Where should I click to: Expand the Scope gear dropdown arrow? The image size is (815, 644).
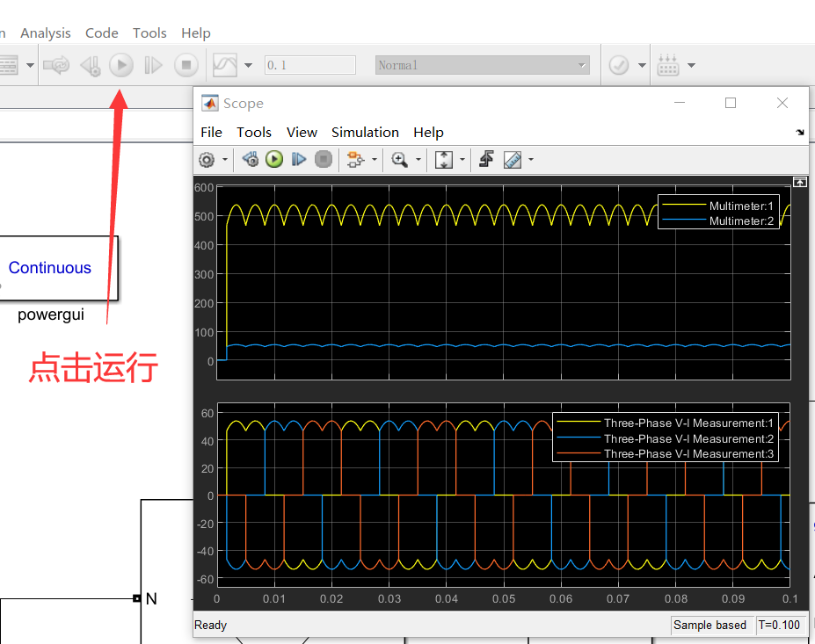(225, 160)
